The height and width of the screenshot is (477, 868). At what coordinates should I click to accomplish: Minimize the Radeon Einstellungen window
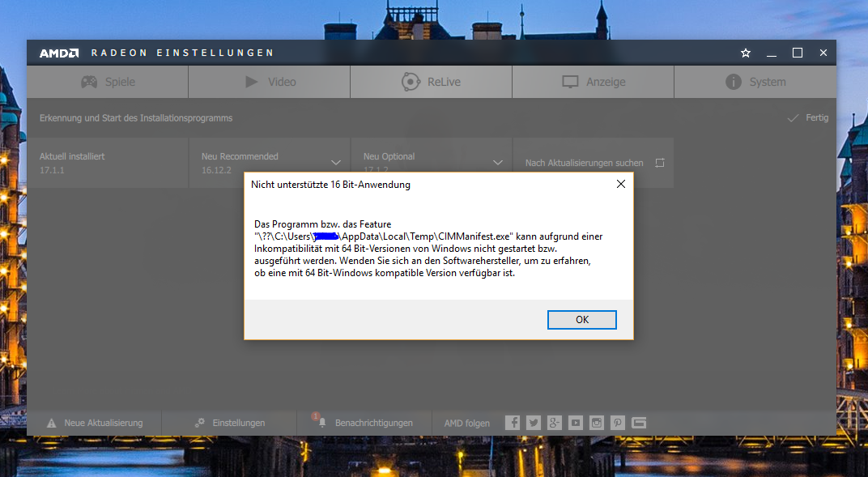tap(771, 53)
